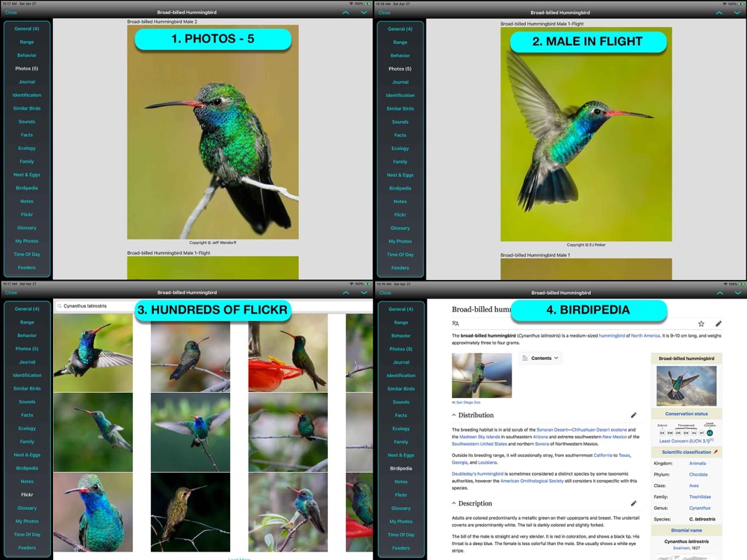Select Identification in the top-right panel sidebar
Image resolution: width=747 pixels, height=560 pixels.
[x=400, y=96]
